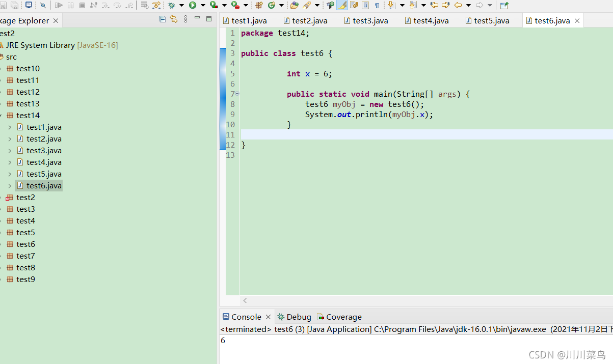Expand test1.java in Package Explorer

10,127
